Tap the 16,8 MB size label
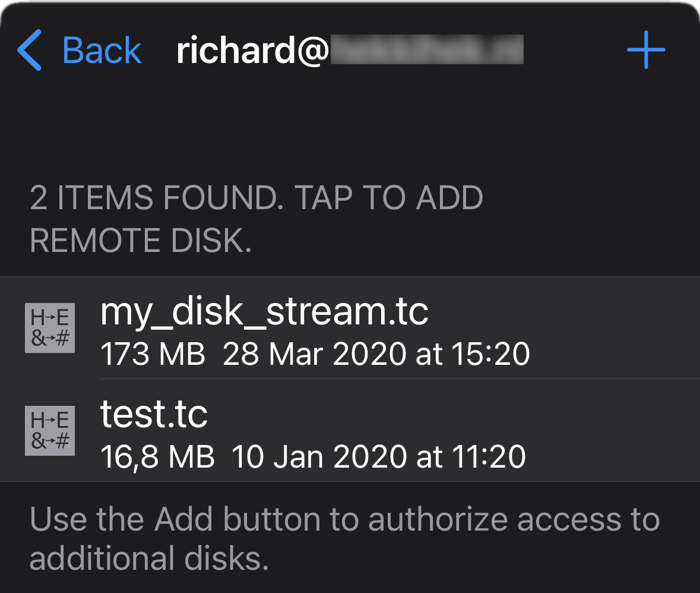 157,457
